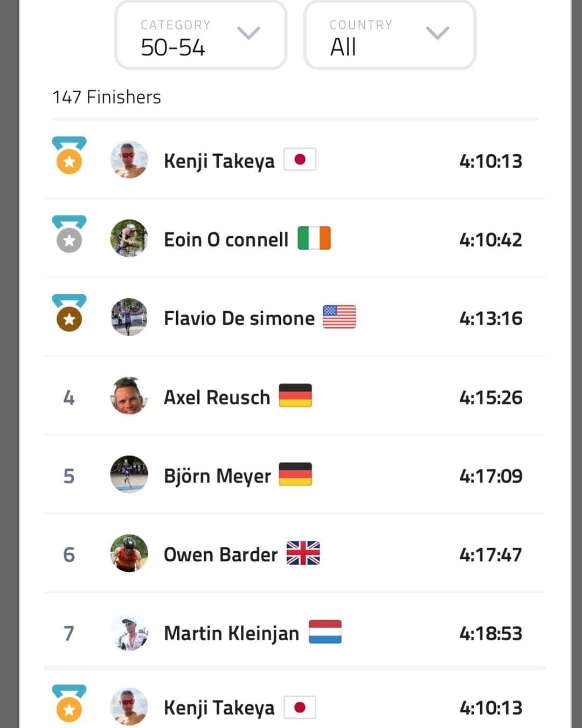Select the Martin Kleinjan result name
582x728 pixels.
(x=232, y=634)
